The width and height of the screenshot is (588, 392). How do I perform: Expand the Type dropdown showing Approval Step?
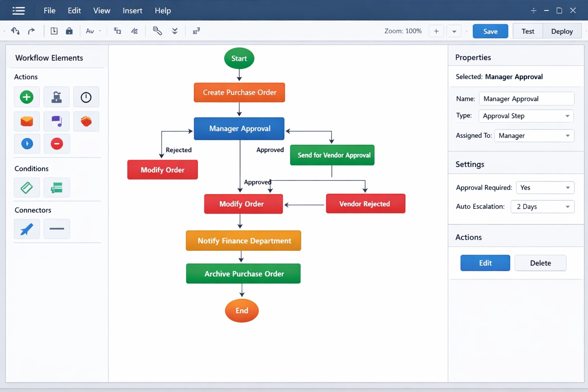tap(526, 116)
